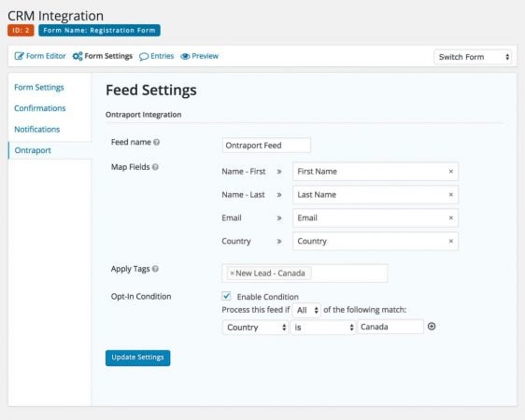Open the All/Any match dropdown

coord(306,310)
